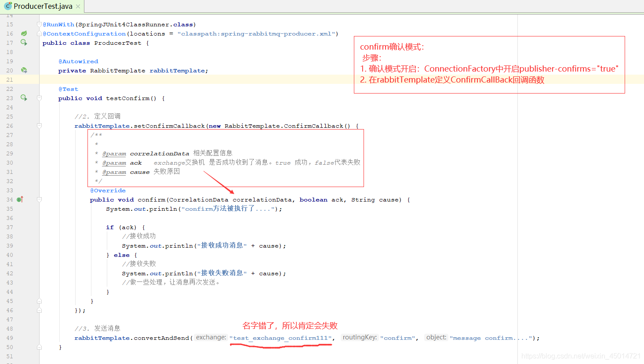Click the @RunWith annotation

[x=58, y=25]
